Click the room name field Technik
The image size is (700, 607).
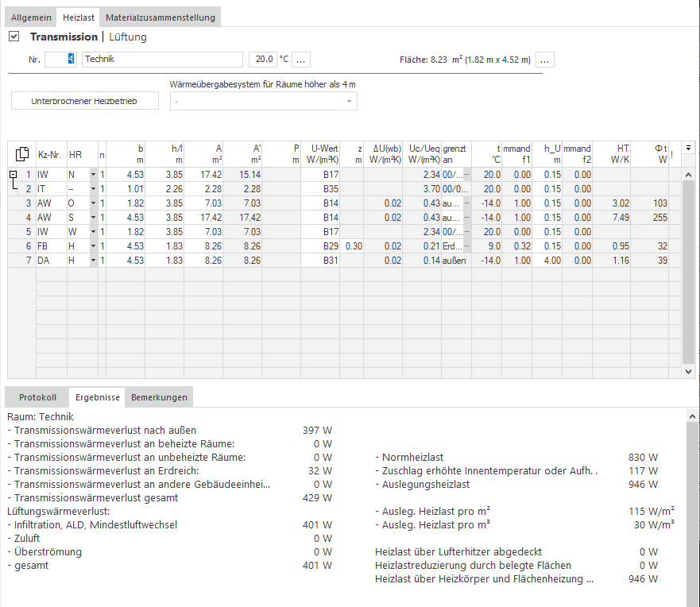pyautogui.click(x=162, y=60)
